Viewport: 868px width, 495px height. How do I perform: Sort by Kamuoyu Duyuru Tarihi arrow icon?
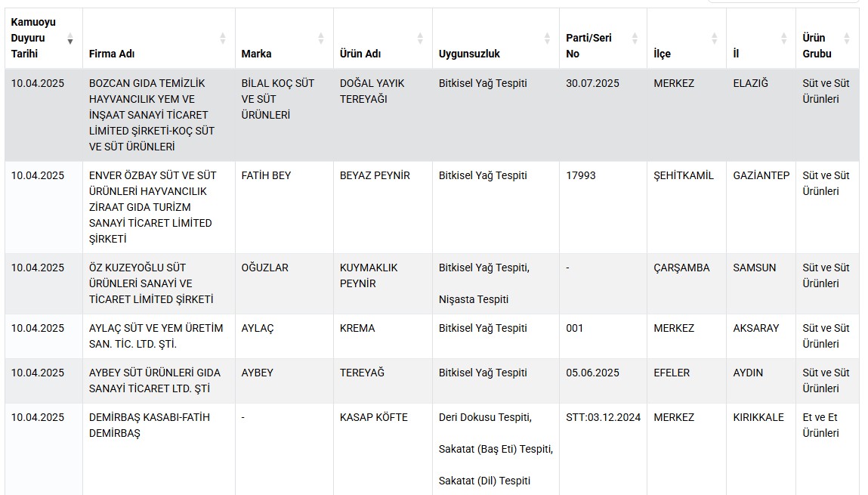click(x=70, y=39)
